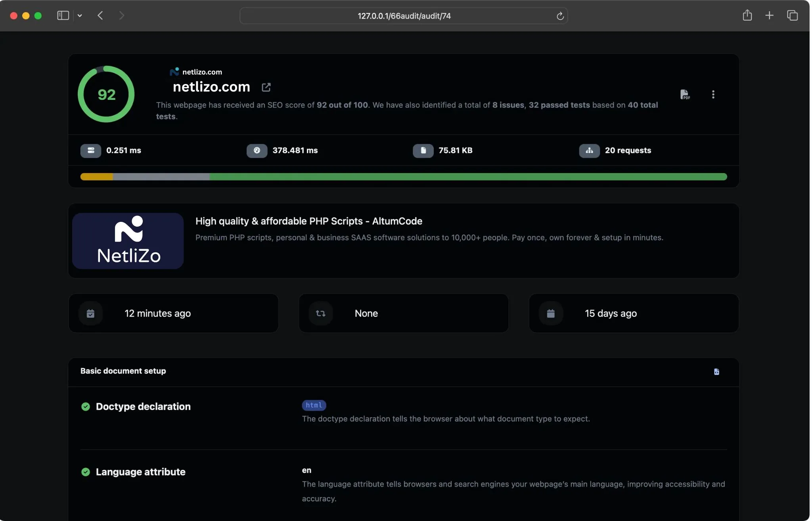Click the 92 SEO score circle

point(106,94)
